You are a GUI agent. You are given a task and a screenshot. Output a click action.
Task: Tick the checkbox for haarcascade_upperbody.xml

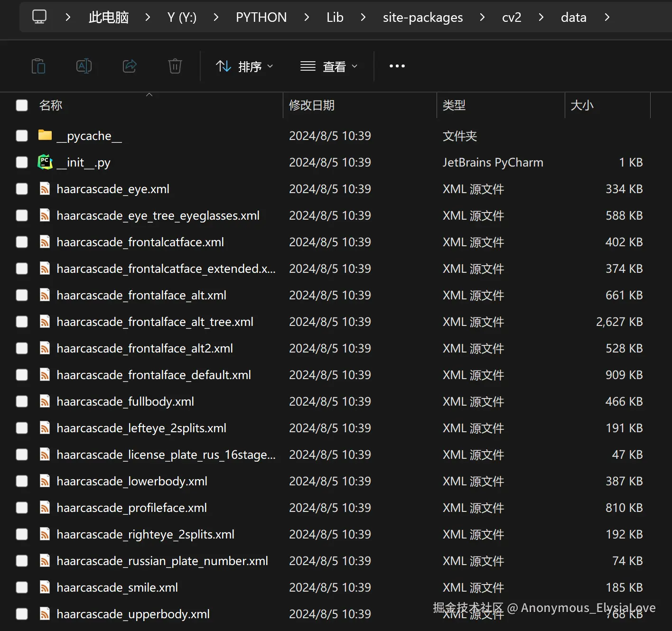[x=22, y=614]
